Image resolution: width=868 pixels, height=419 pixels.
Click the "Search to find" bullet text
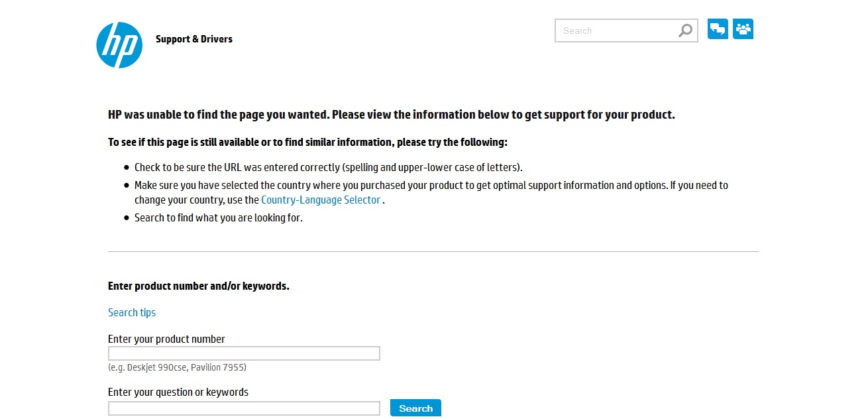[218, 217]
